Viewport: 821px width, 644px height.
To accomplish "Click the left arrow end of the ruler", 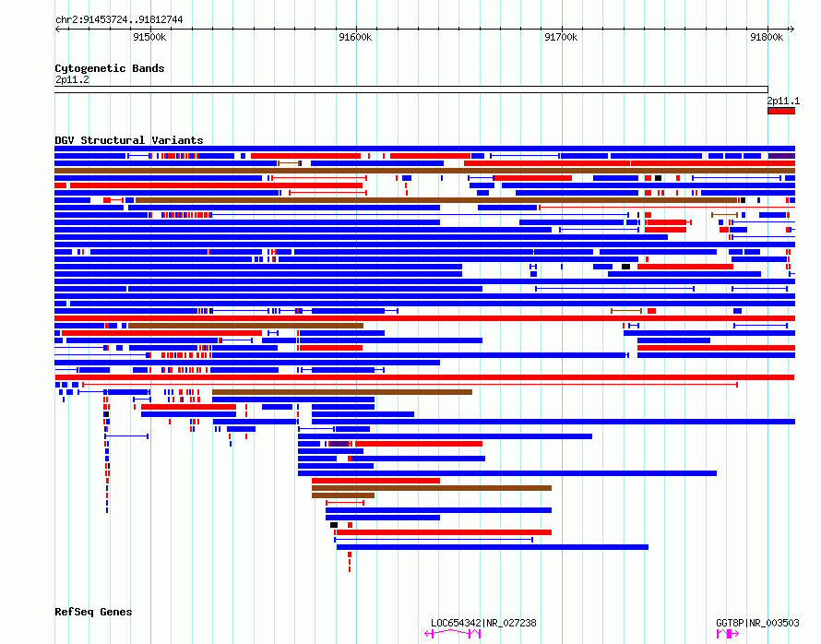I will 57,30.
